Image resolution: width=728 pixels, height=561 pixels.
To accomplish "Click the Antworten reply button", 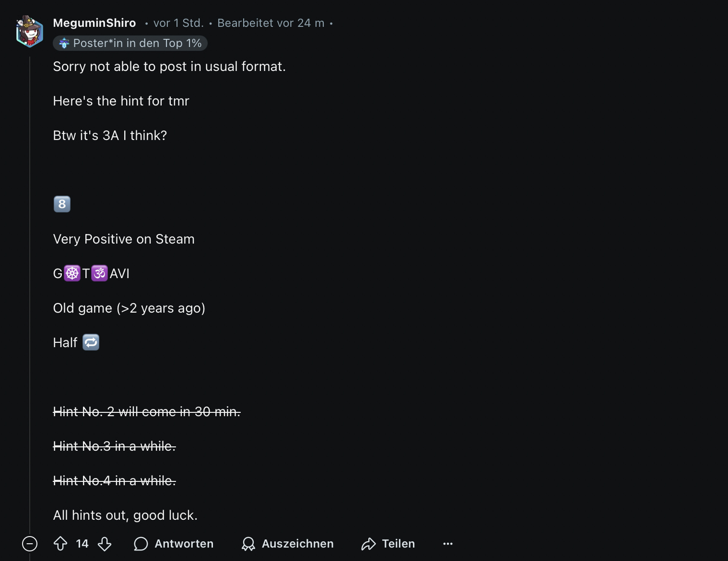I will coord(174,544).
